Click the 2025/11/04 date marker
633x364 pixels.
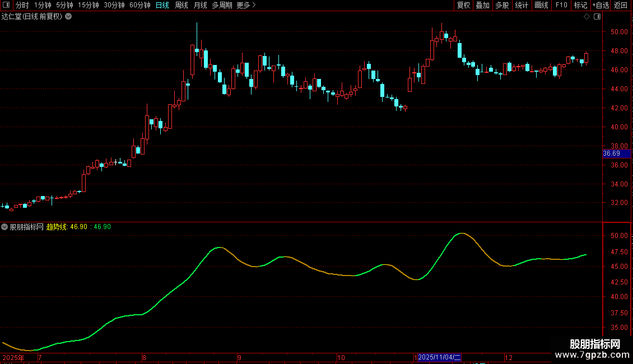(x=439, y=357)
